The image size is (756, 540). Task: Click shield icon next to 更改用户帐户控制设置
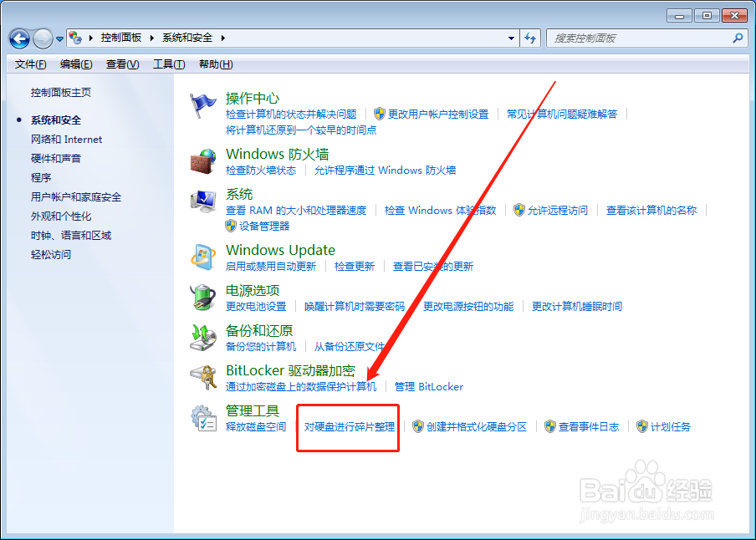click(380, 114)
